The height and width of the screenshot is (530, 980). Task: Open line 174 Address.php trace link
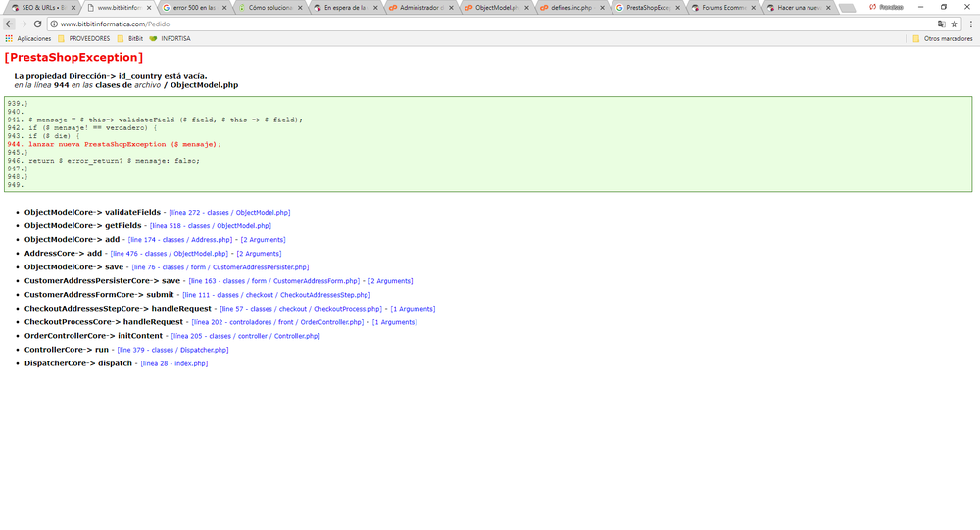click(x=180, y=240)
